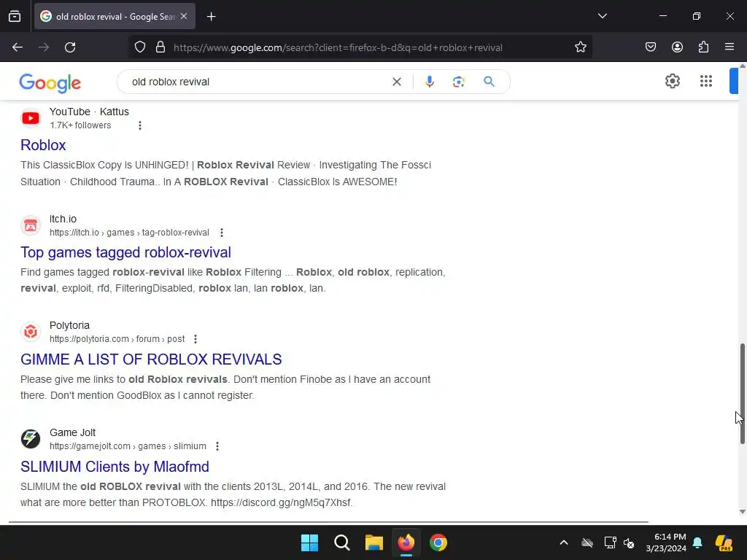Viewport: 747px width, 560px height.
Task: Open Google apps grid
Action: tap(706, 81)
